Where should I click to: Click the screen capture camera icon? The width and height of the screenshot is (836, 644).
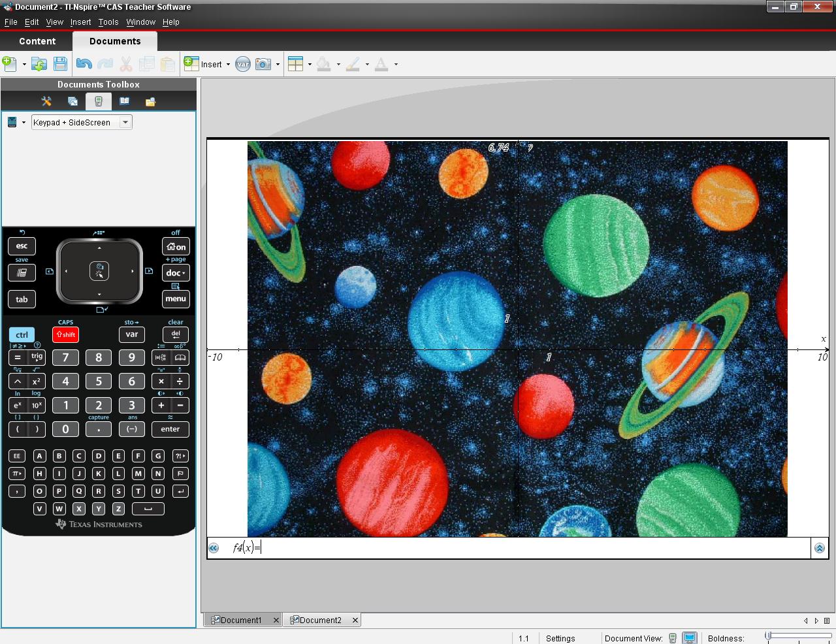(263, 64)
